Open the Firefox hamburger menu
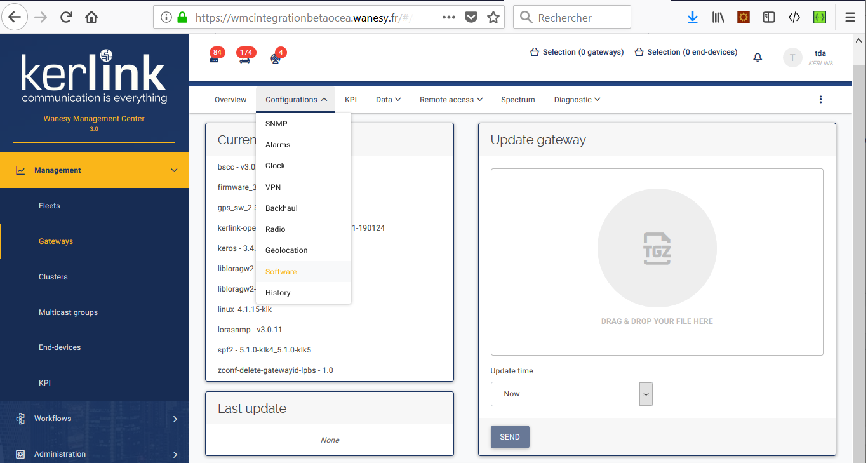This screenshot has width=868, height=463. [x=850, y=17]
